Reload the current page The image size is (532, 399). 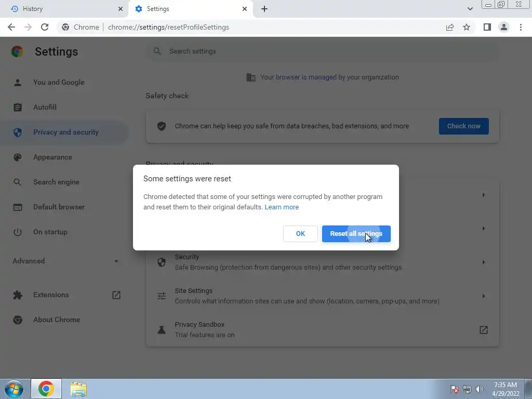[x=45, y=27]
